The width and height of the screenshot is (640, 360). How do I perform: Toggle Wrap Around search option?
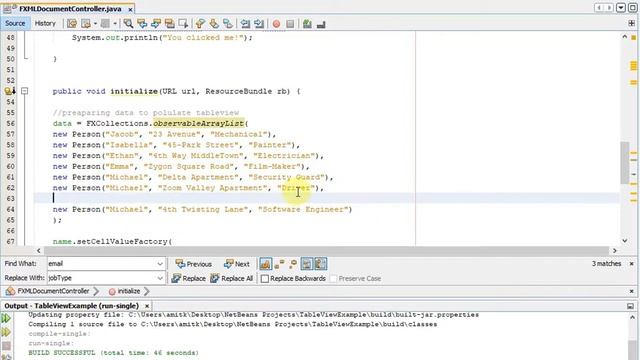click(x=320, y=264)
